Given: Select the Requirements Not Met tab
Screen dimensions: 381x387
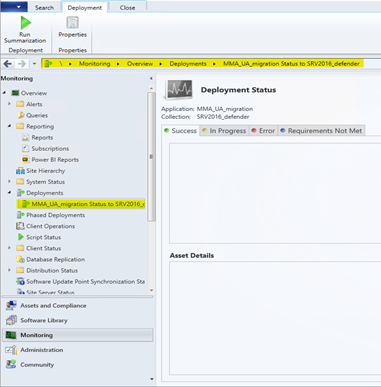Looking at the screenshot, I should tap(321, 131).
